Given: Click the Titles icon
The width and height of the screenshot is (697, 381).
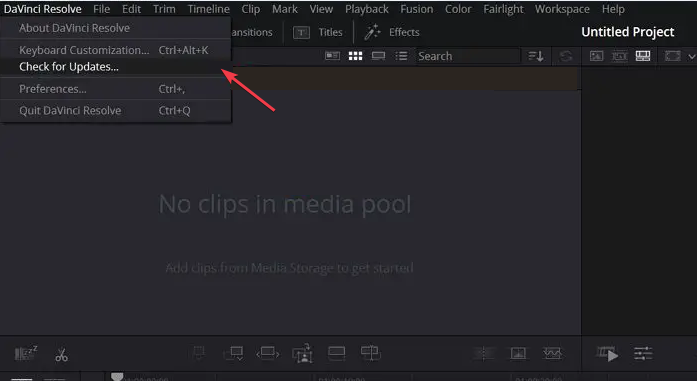Looking at the screenshot, I should point(301,32).
